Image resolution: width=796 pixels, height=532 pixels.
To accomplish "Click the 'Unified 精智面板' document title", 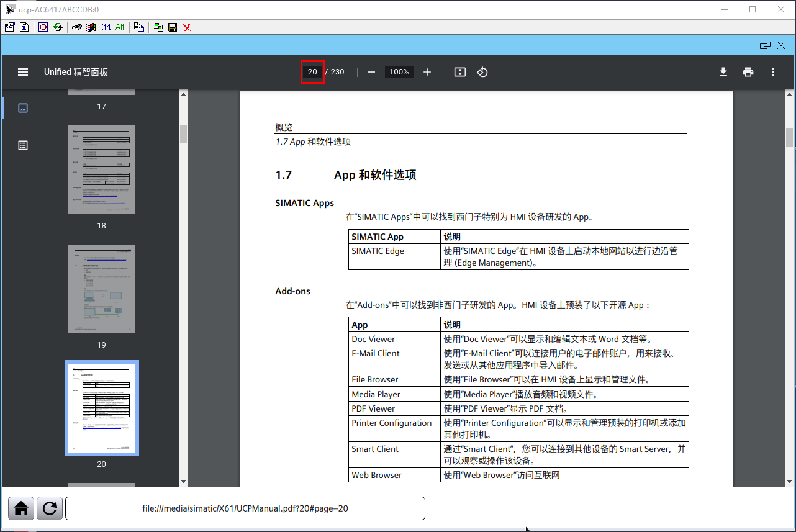I will (76, 72).
